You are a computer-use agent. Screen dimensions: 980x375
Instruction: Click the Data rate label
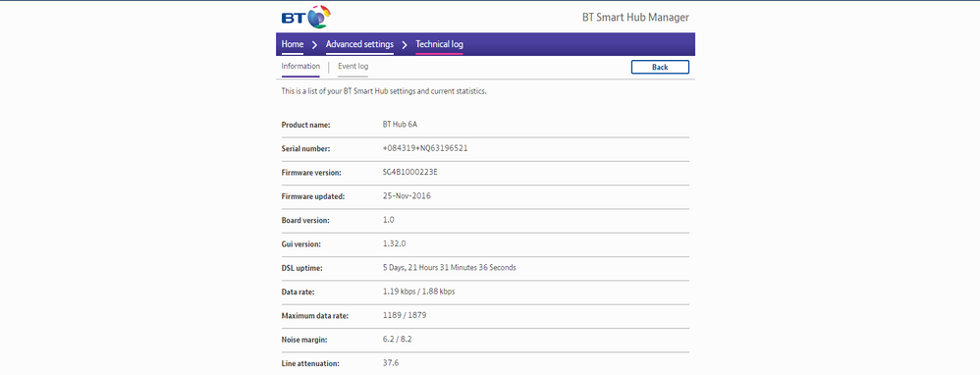[299, 292]
